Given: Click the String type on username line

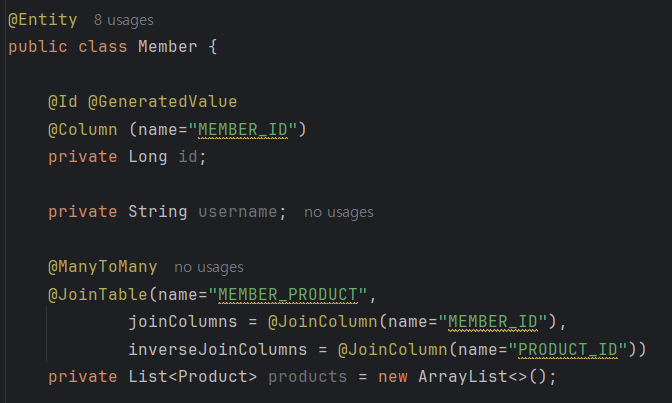Looking at the screenshot, I should [x=158, y=212].
